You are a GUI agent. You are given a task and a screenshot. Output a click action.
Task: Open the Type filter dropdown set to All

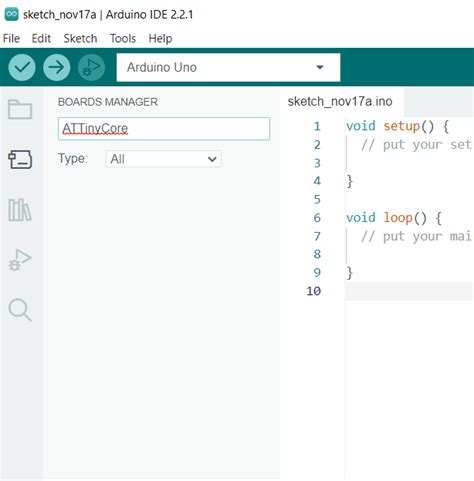163,159
